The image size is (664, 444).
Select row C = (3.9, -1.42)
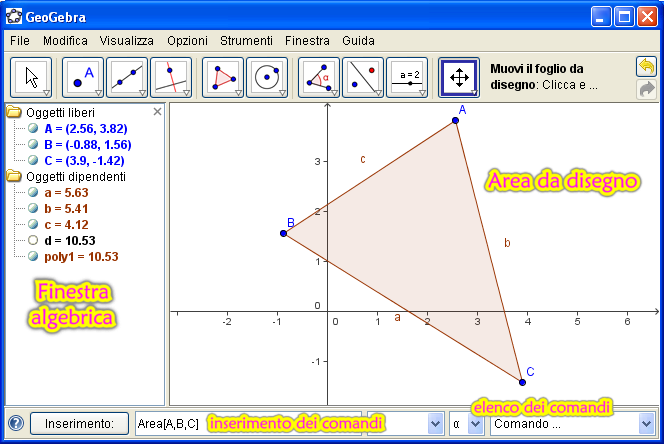click(84, 161)
